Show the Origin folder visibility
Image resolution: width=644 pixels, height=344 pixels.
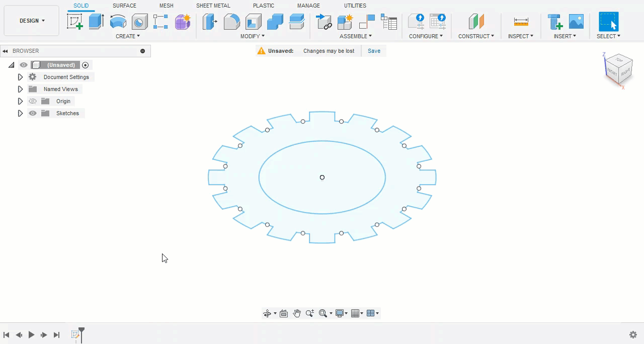[x=33, y=101]
